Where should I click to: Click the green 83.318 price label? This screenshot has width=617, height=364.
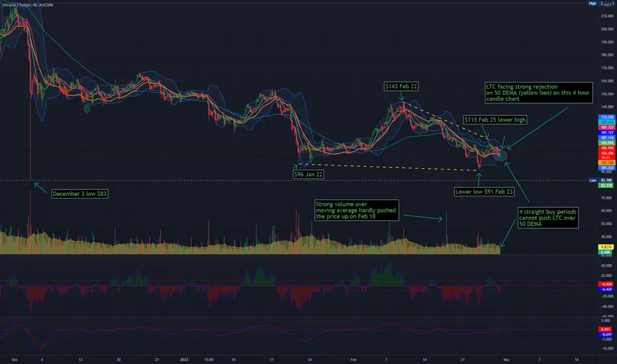(606, 185)
